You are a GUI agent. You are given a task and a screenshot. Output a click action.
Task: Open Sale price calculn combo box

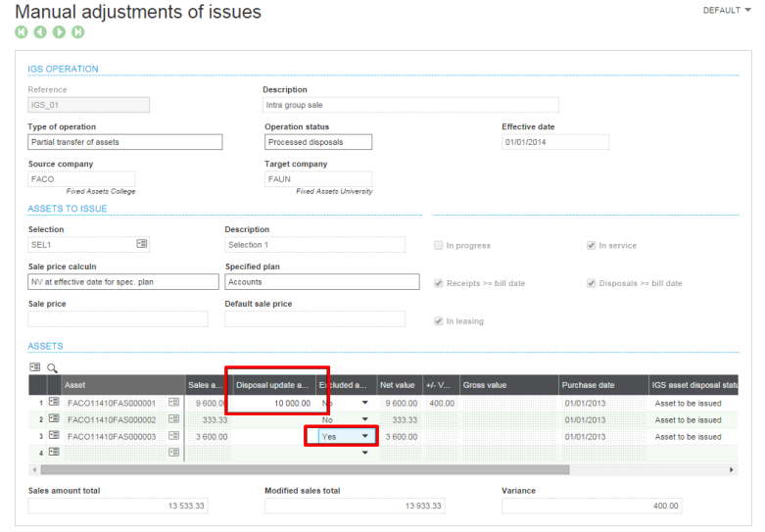[x=123, y=281]
